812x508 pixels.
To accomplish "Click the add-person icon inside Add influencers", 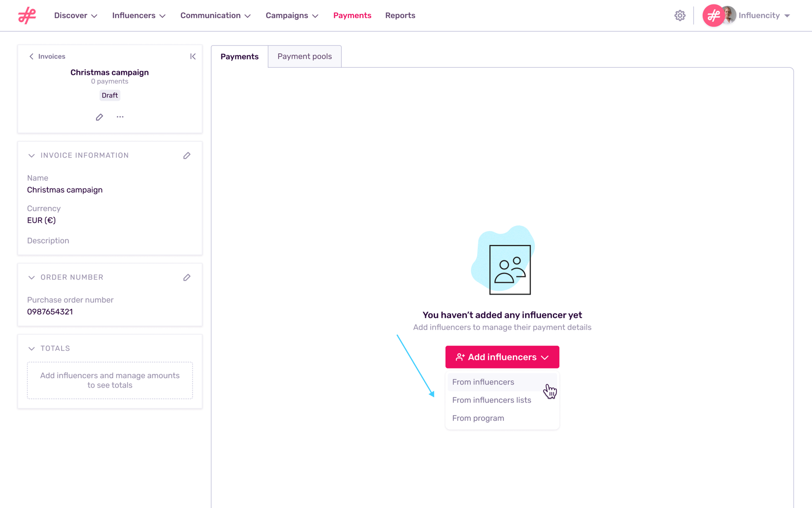I will 460,357.
